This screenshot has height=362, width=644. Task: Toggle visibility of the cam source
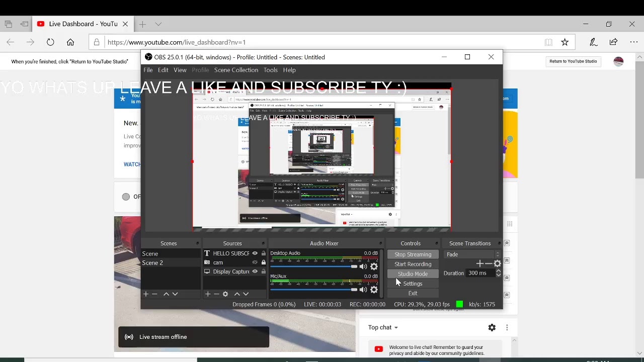click(255, 262)
